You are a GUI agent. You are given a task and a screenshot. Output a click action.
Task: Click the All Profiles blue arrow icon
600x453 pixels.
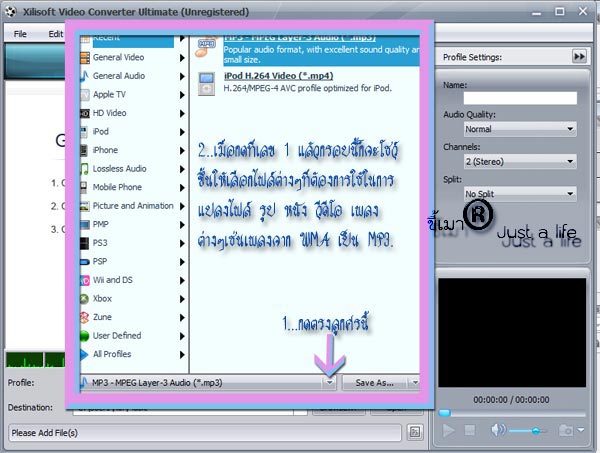pyautogui.click(x=85, y=354)
